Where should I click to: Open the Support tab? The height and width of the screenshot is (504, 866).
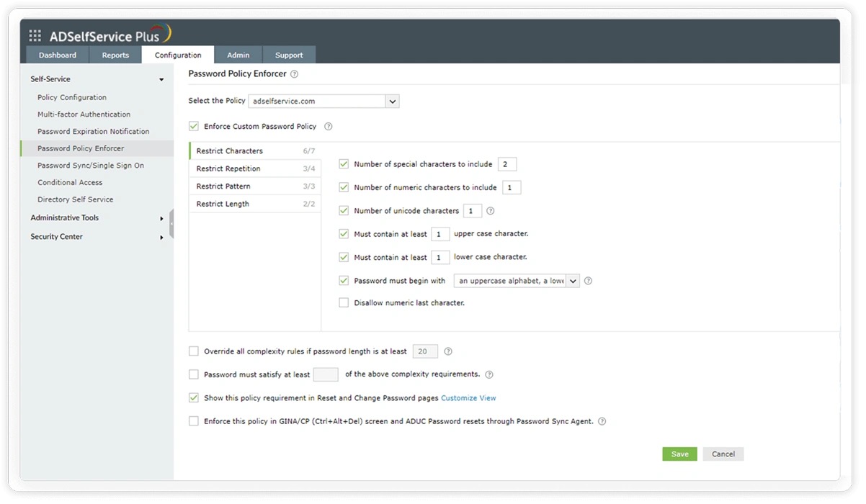pos(289,55)
